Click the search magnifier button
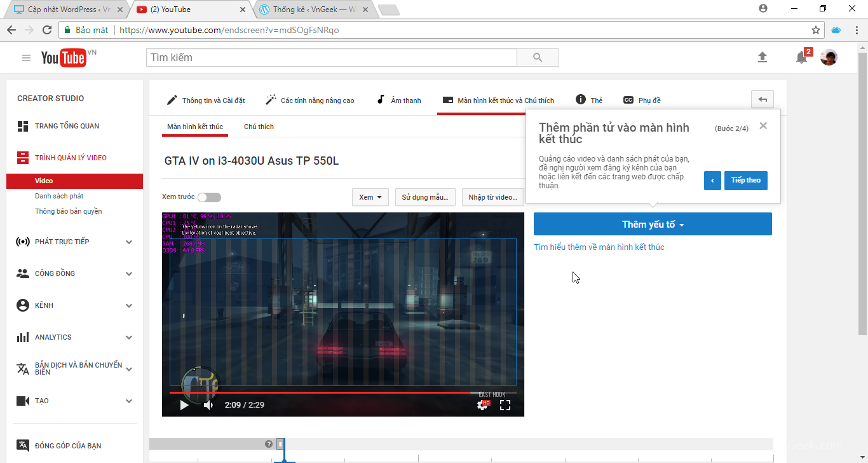Screen dimensions: 868x463 [x=538, y=57]
